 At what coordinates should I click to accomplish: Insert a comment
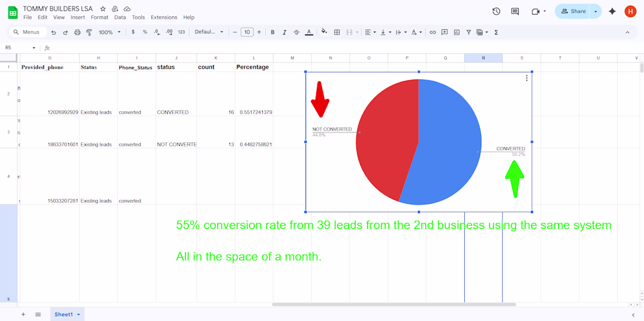[x=444, y=32]
